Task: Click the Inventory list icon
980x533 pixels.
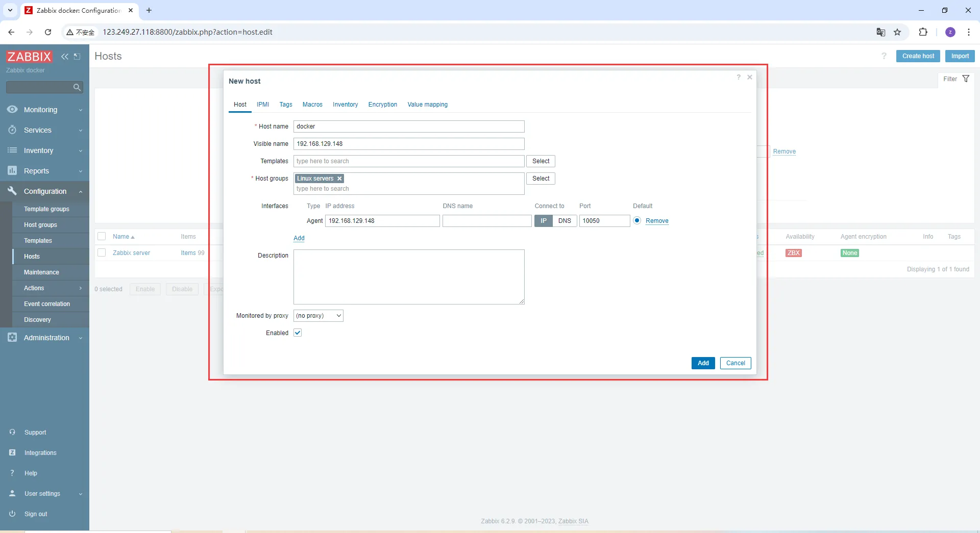Action: 12,150
